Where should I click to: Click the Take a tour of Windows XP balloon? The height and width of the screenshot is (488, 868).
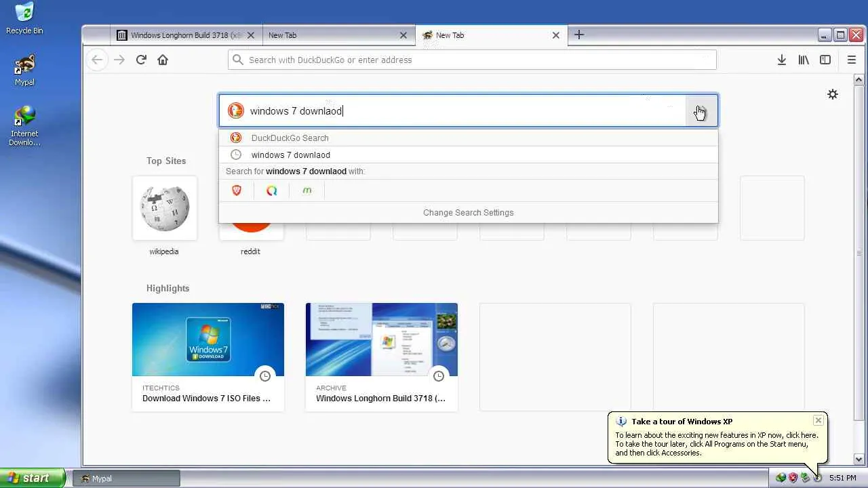pos(717,437)
